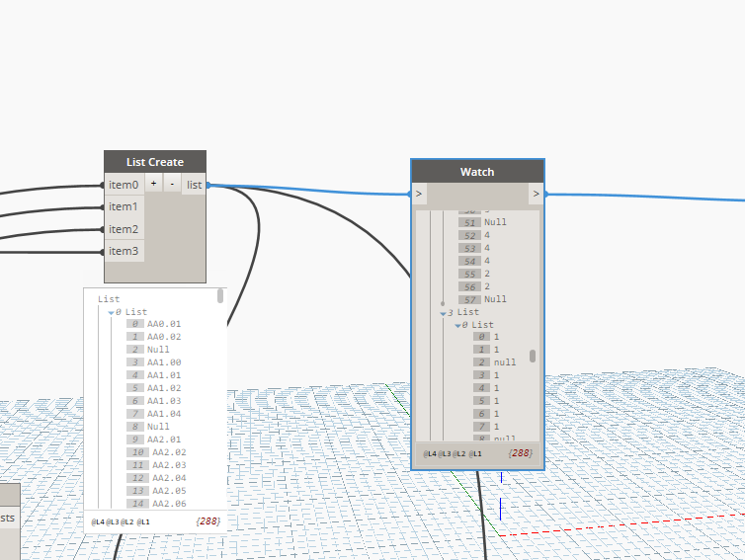Select the AA2.01 entry
This screenshot has width=745, height=560.
164,440
